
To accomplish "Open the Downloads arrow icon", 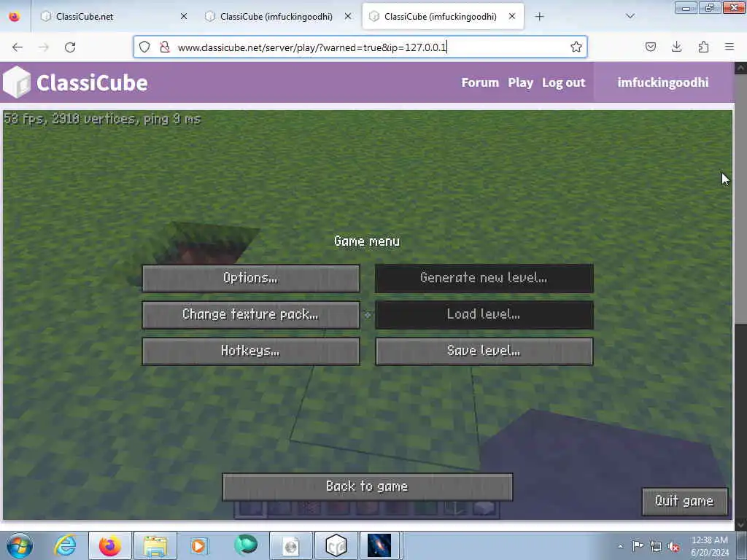I will click(x=676, y=47).
